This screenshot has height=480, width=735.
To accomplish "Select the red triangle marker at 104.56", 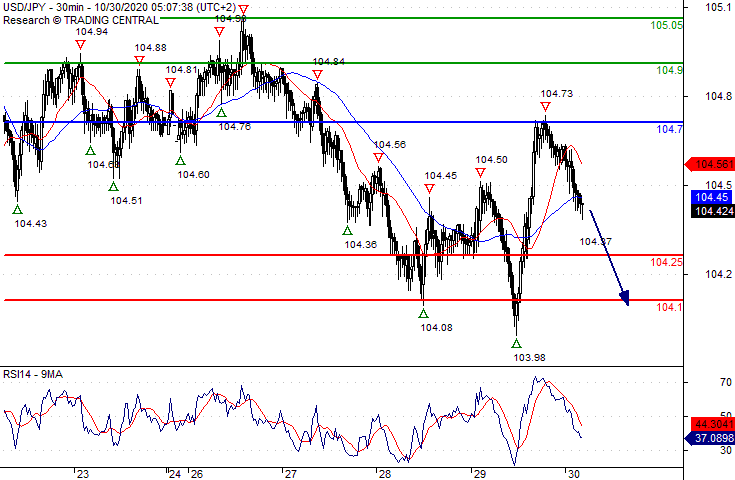I will [x=379, y=157].
